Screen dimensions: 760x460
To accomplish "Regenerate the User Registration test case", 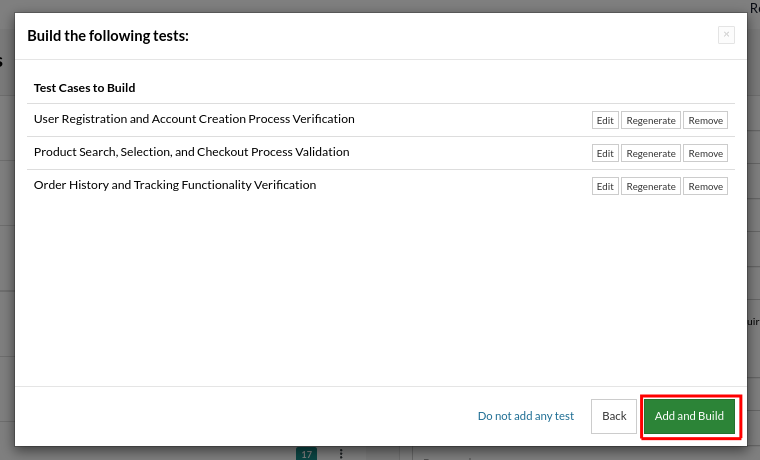I will coord(650,121).
